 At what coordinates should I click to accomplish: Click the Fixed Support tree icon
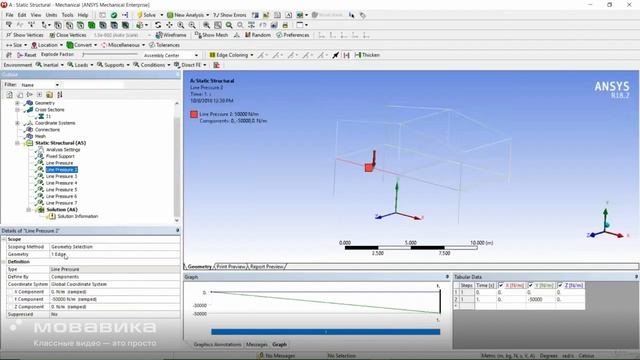click(x=40, y=156)
